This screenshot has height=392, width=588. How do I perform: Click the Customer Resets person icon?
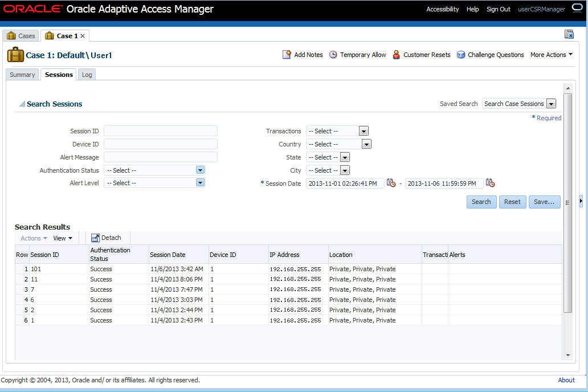click(x=396, y=55)
